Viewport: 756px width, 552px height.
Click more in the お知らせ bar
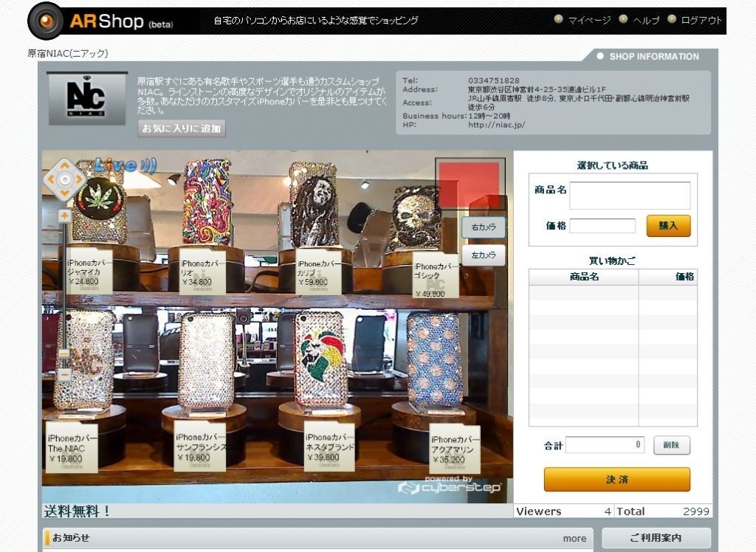(x=574, y=539)
